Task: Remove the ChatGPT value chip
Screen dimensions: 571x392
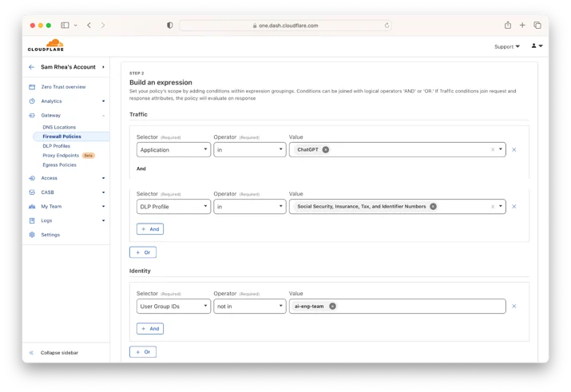Action: pos(326,149)
